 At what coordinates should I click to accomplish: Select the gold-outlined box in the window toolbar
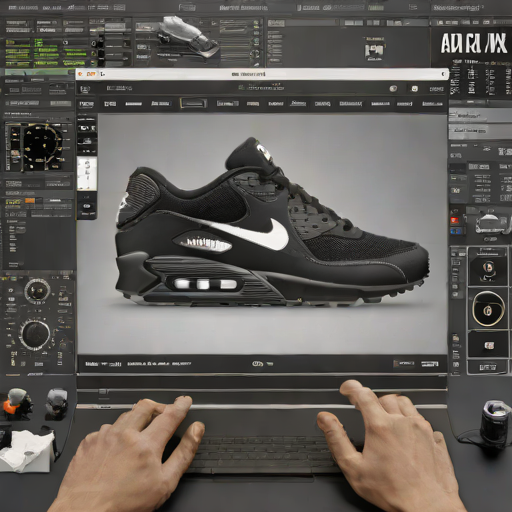coord(193,103)
